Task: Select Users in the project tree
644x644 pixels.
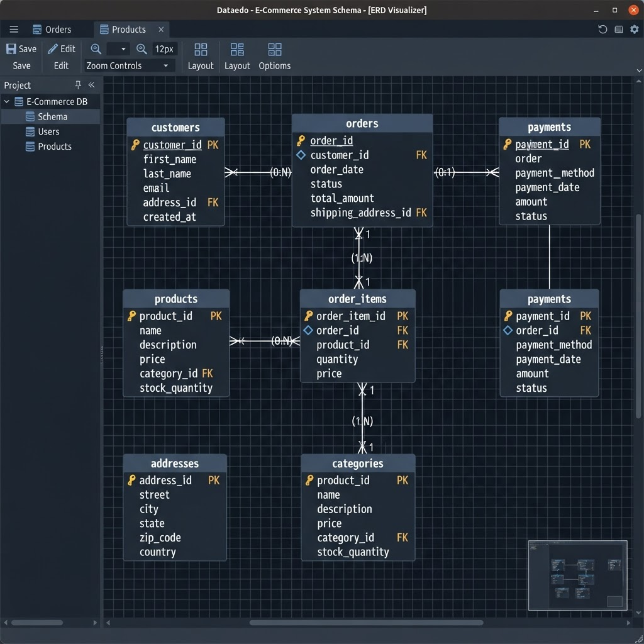Action: [48, 132]
